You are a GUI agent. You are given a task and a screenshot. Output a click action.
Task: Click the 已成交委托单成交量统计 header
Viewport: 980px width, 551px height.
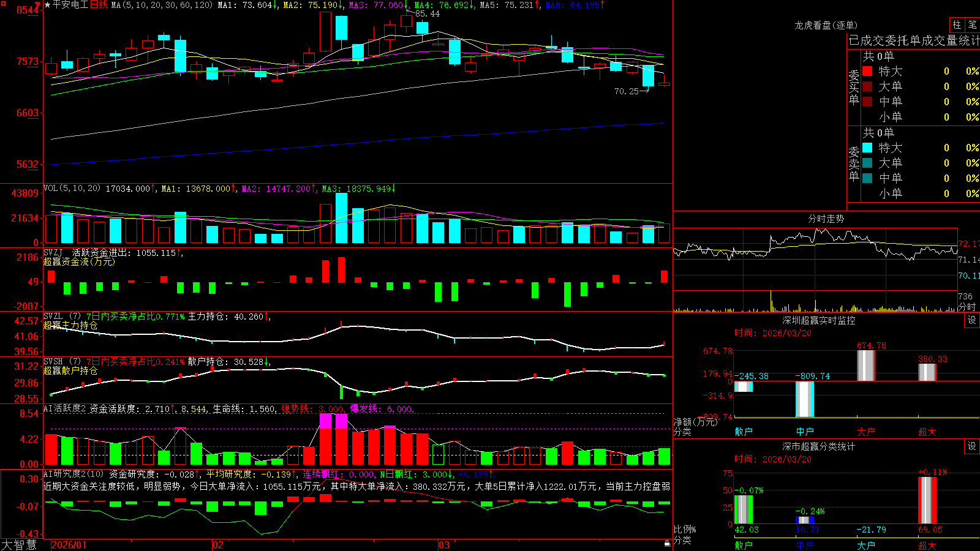tap(914, 40)
